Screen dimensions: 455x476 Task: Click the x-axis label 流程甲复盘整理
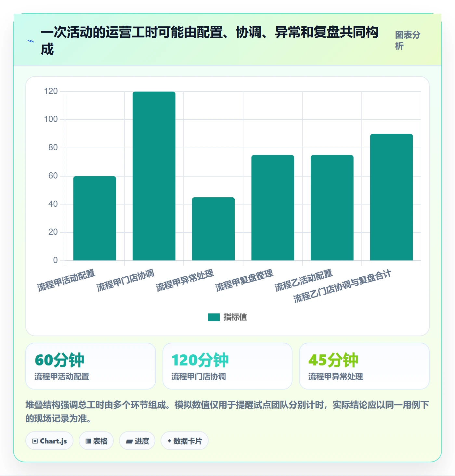[x=244, y=280]
